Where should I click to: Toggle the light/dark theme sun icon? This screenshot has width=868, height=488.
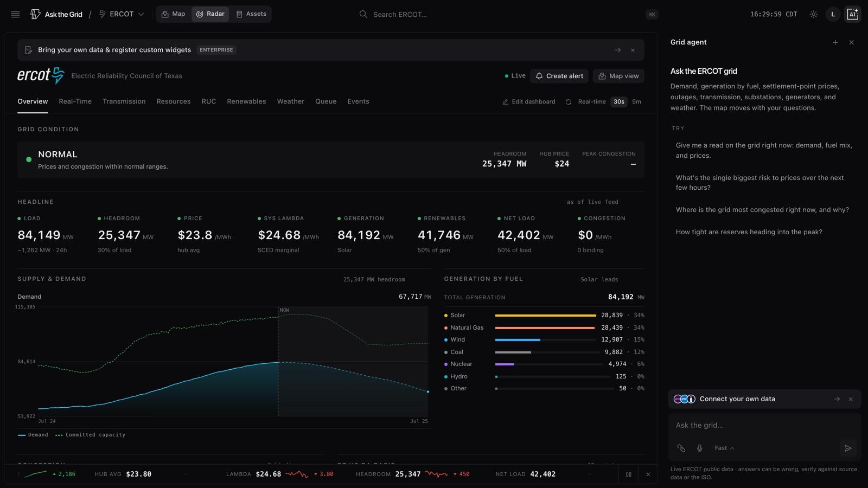point(813,14)
